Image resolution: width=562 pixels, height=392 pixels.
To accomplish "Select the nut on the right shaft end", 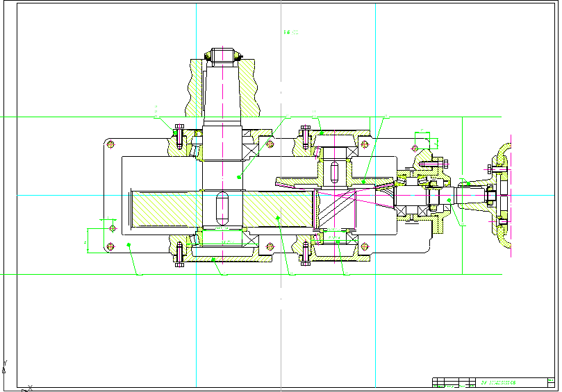I will click(x=491, y=196).
